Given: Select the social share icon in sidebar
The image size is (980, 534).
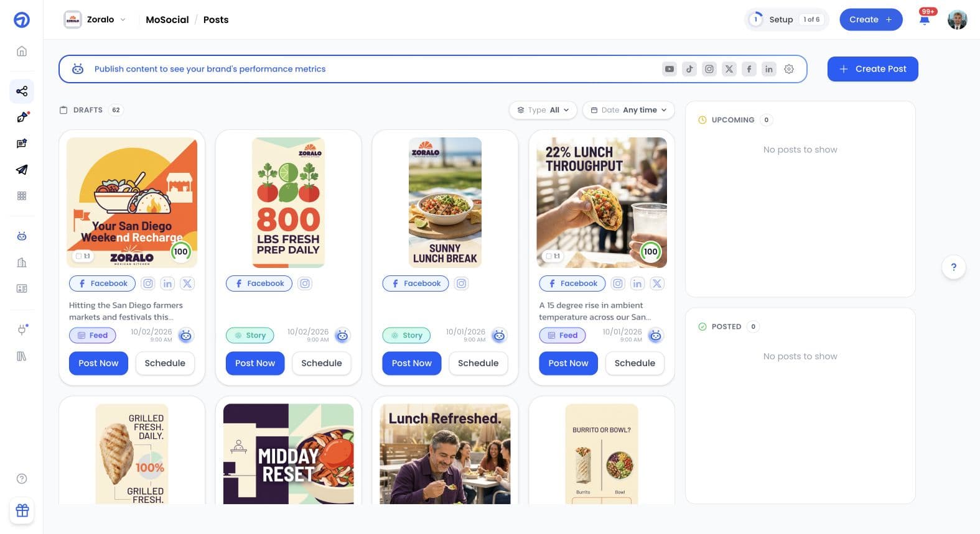Looking at the screenshot, I should click(x=22, y=91).
